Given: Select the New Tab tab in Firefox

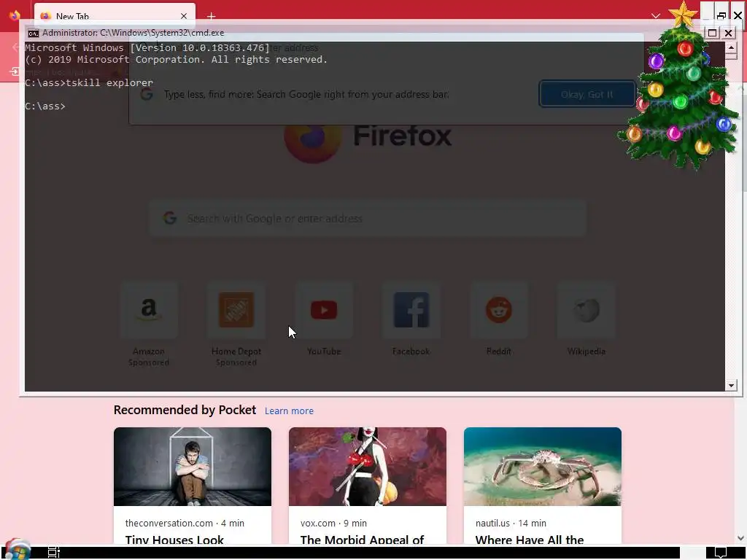Looking at the screenshot, I should (115, 16).
